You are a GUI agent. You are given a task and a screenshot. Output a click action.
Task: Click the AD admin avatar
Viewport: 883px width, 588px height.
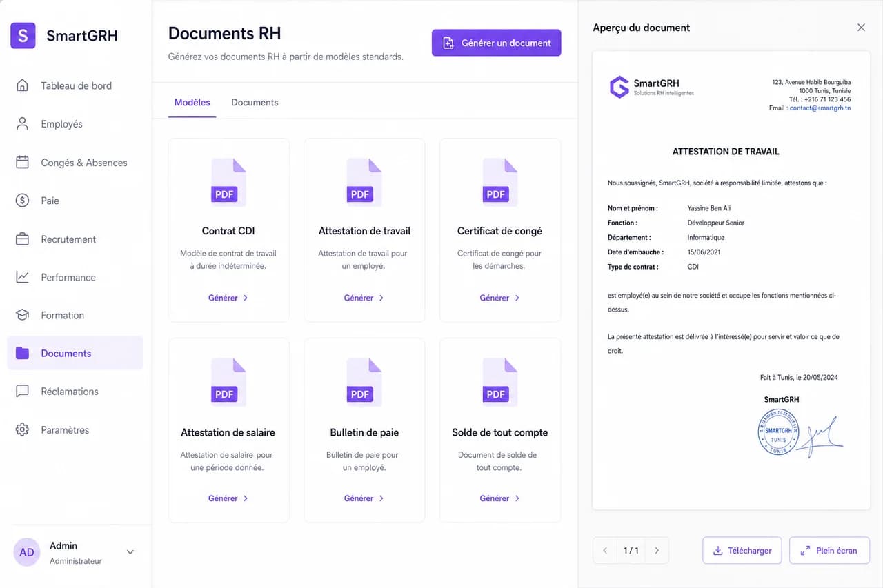[27, 552]
